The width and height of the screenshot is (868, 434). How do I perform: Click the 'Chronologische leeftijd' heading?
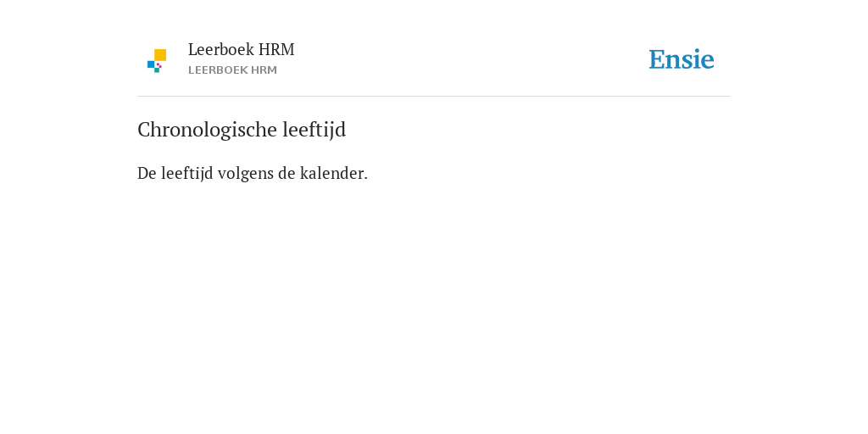(x=242, y=130)
